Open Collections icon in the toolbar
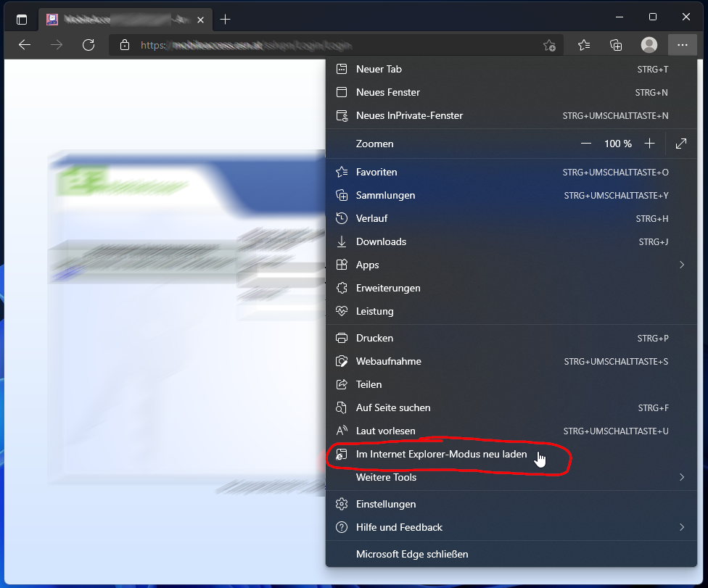This screenshot has height=588, width=708. click(616, 45)
